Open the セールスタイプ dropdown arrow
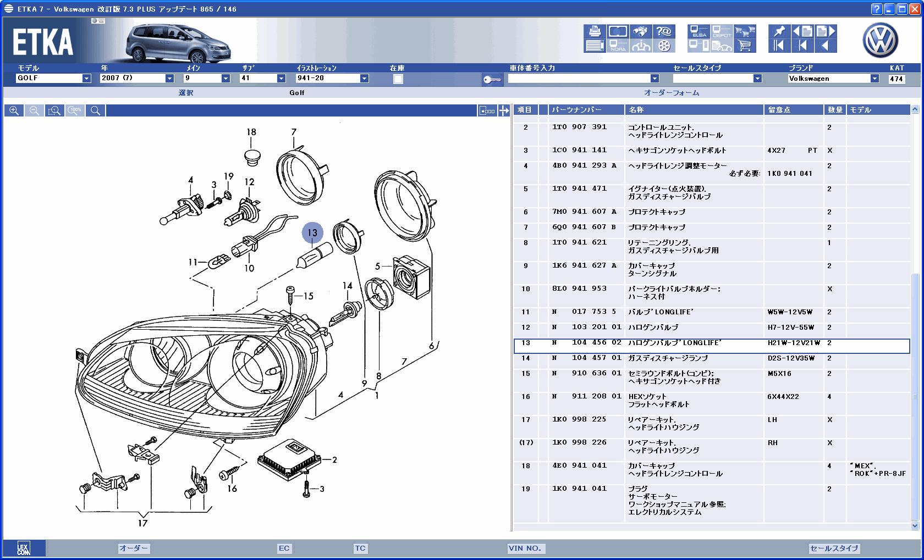924x560 pixels. [x=757, y=79]
